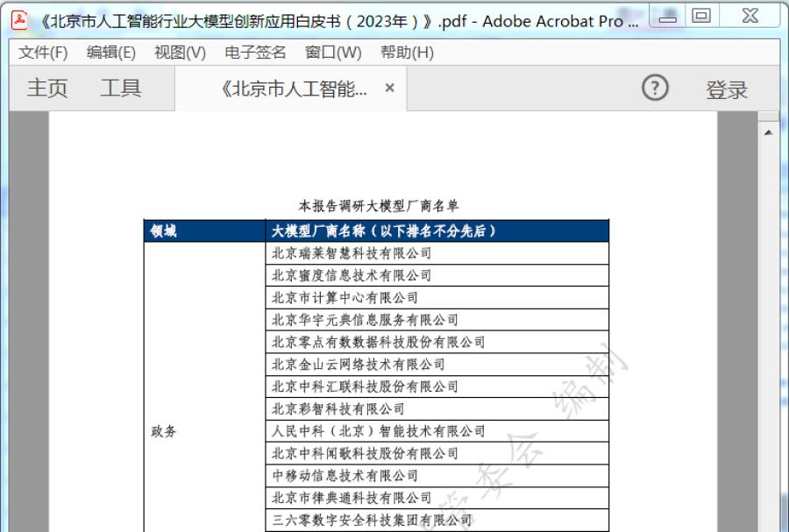This screenshot has width=789, height=532.
Task: Open the 编辑(E) menu
Action: [x=110, y=53]
